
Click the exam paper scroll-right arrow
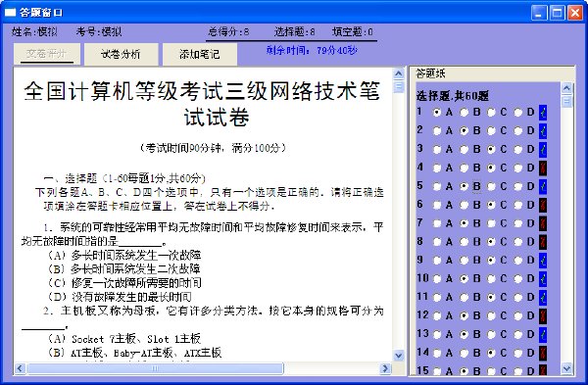385,368
